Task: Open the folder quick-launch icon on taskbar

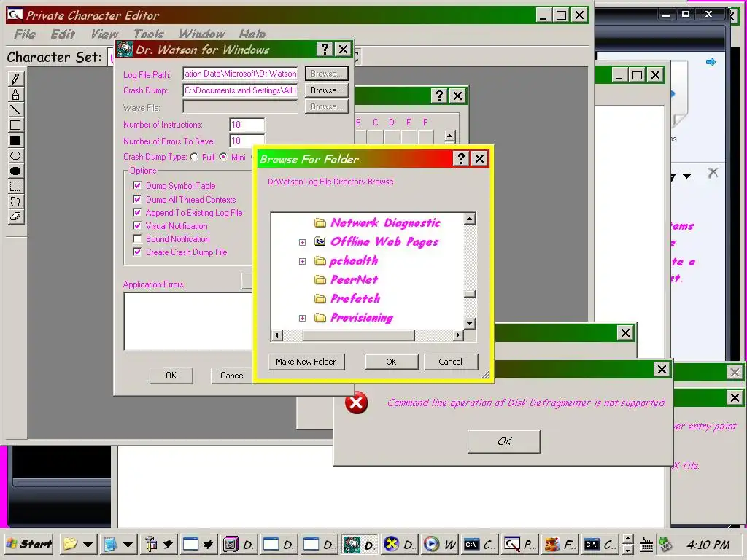Action: [70, 544]
